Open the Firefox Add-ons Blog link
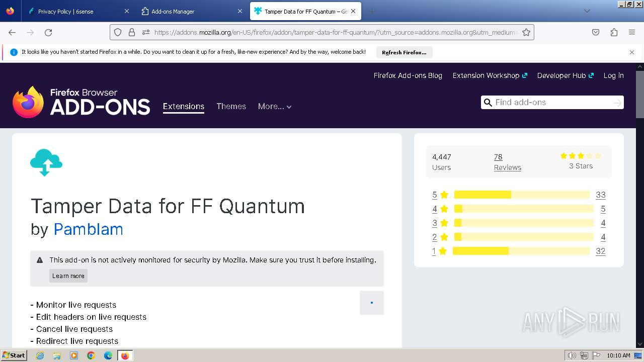 pos(408,75)
